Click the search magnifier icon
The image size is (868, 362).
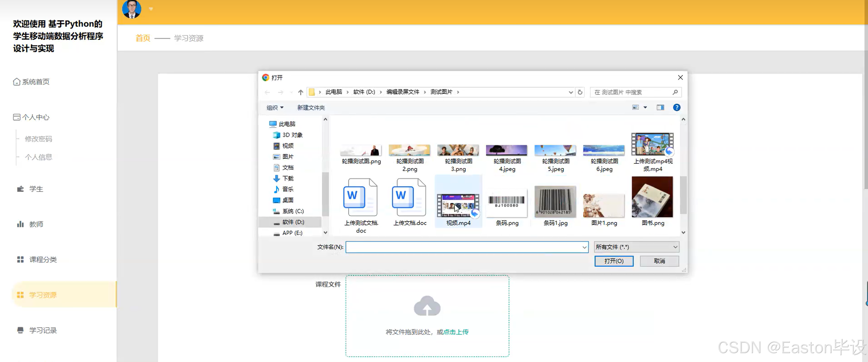click(x=675, y=92)
